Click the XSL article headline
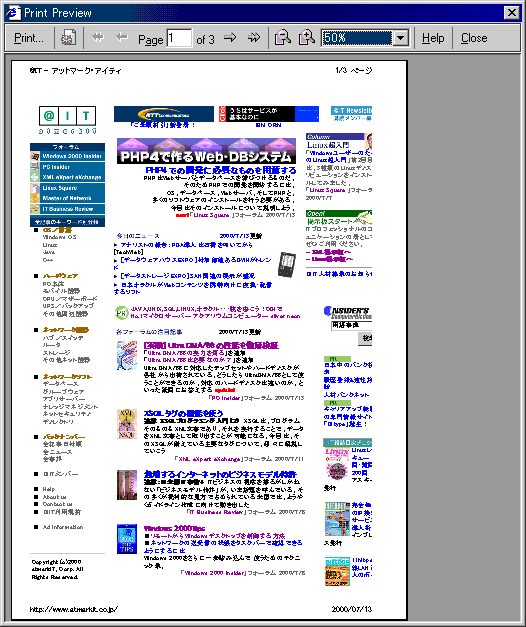 [184, 413]
